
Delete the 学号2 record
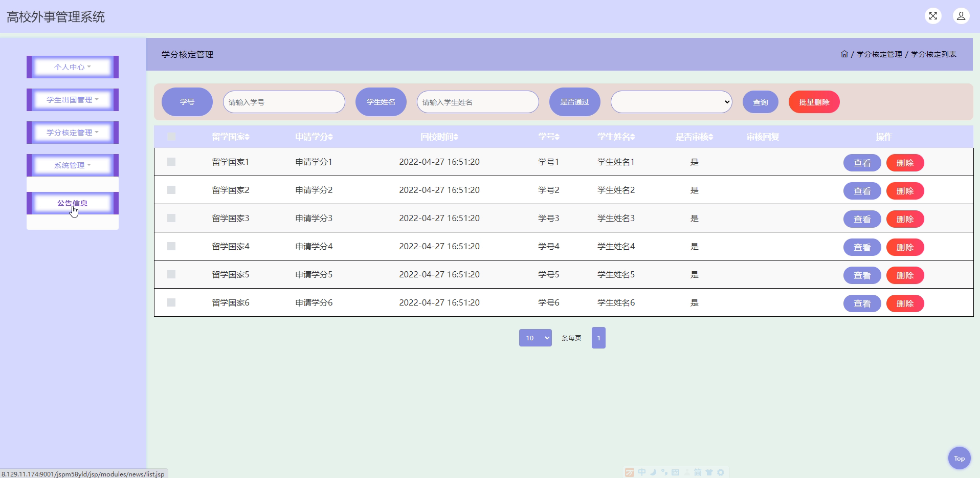point(905,191)
